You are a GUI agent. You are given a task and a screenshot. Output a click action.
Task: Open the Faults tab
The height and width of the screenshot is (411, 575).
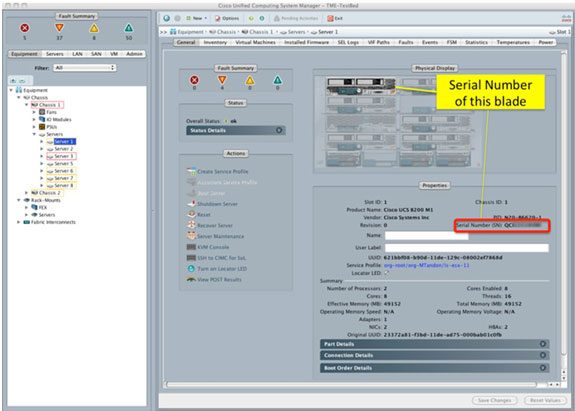406,43
